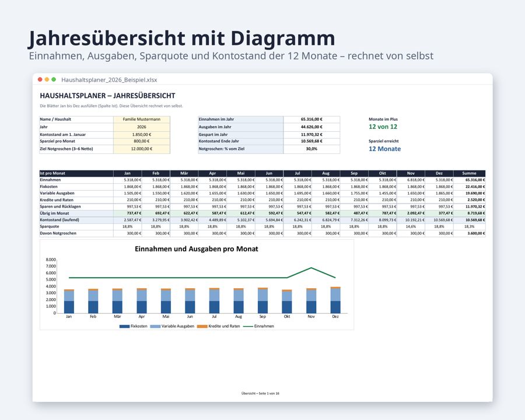Screen dimensions: 525x420
Task: Click the June Kontostand cell 5.694,84 €
Action: [269, 220]
